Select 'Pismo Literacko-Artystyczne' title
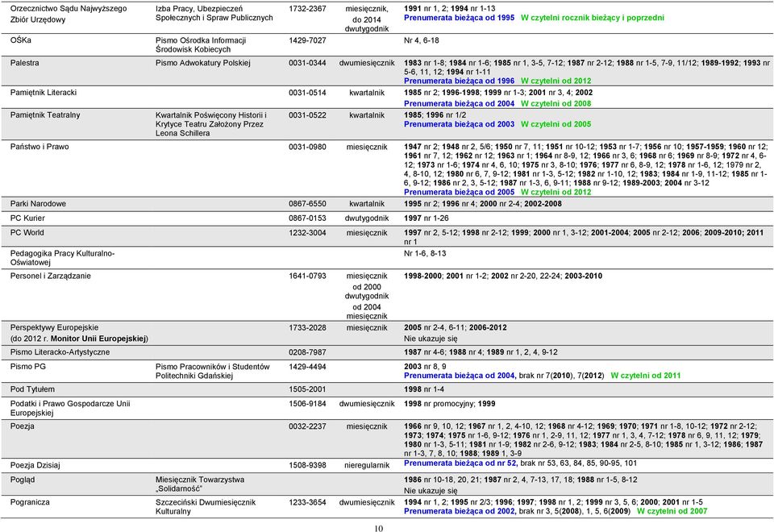 pyautogui.click(x=60, y=352)
